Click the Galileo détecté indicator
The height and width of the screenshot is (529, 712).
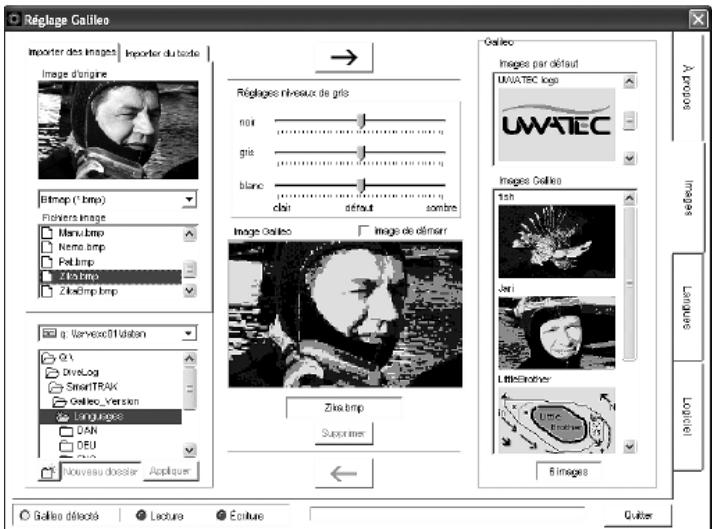25,515
